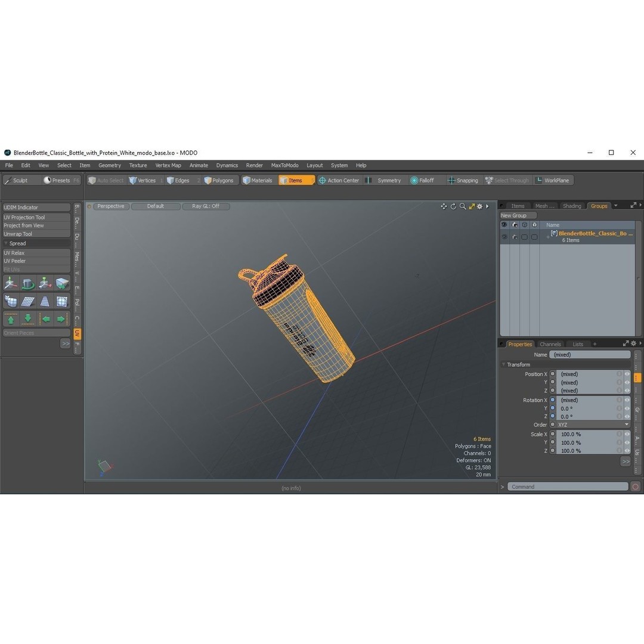Open Properties panel gear settings

[x=633, y=343]
